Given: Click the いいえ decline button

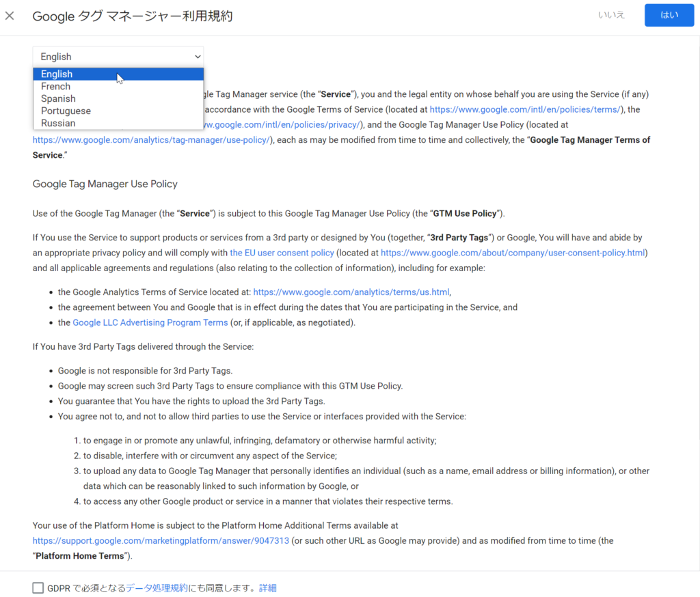Looking at the screenshot, I should pos(611,15).
